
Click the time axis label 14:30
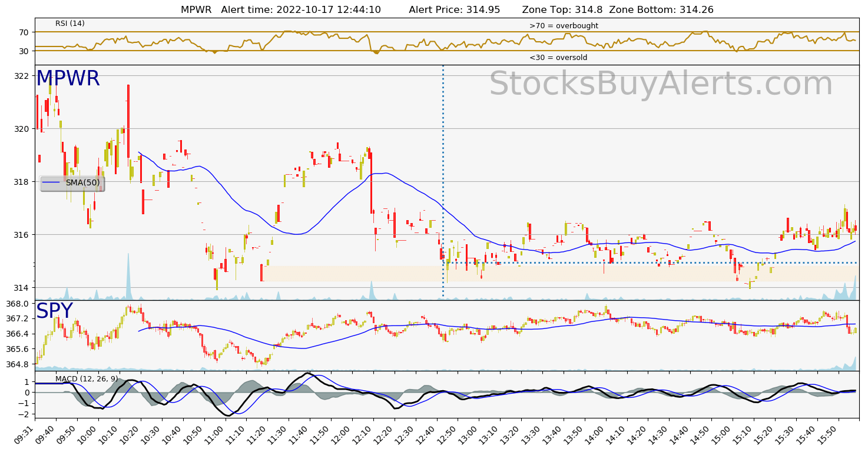coord(658,436)
